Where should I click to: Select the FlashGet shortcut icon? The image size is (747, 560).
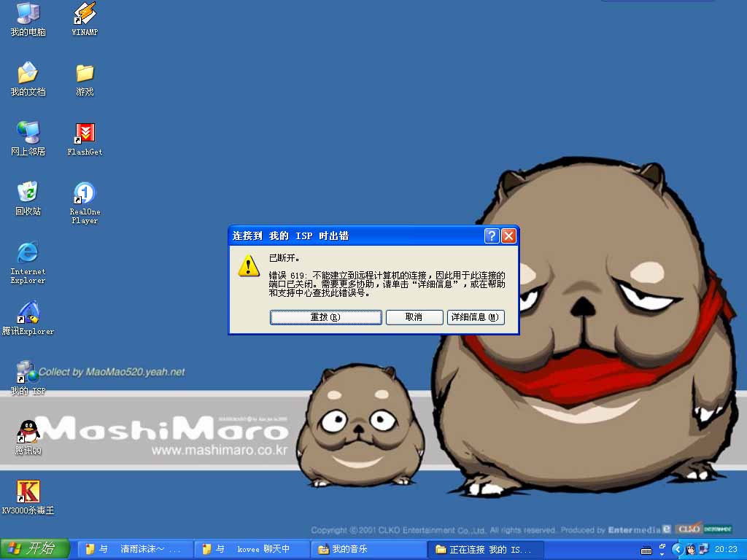tap(85, 139)
